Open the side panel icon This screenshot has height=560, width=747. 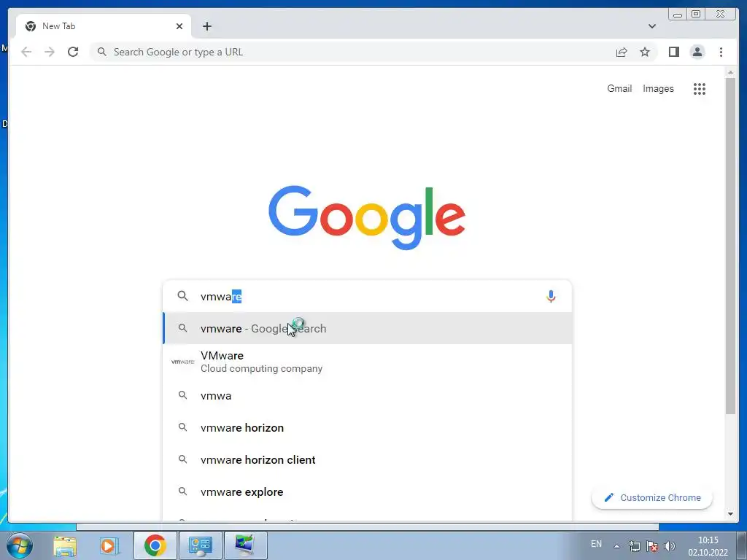(673, 52)
